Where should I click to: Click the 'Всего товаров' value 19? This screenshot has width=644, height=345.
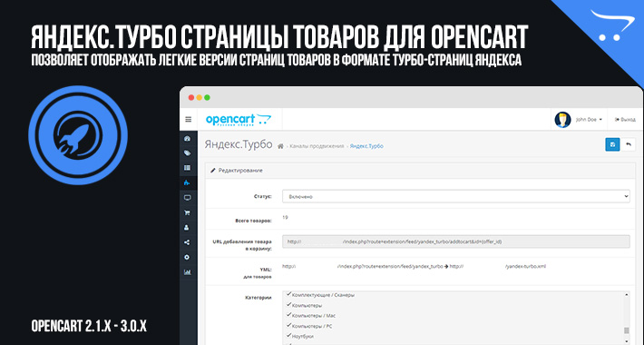click(x=285, y=217)
